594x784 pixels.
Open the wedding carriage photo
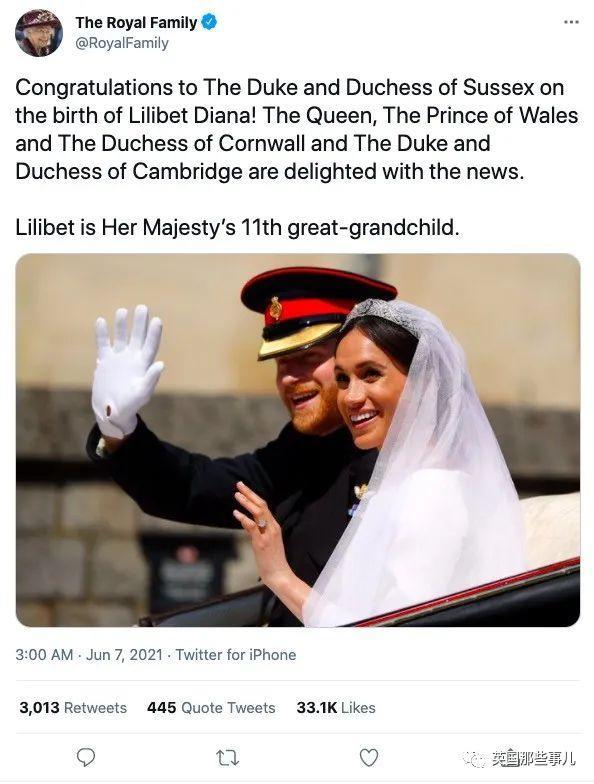298,440
